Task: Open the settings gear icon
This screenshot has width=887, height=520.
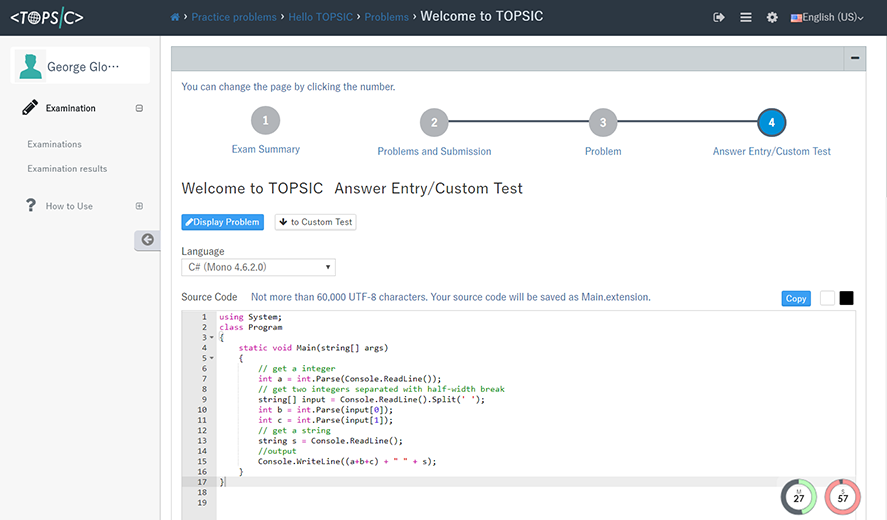Action: tap(772, 17)
